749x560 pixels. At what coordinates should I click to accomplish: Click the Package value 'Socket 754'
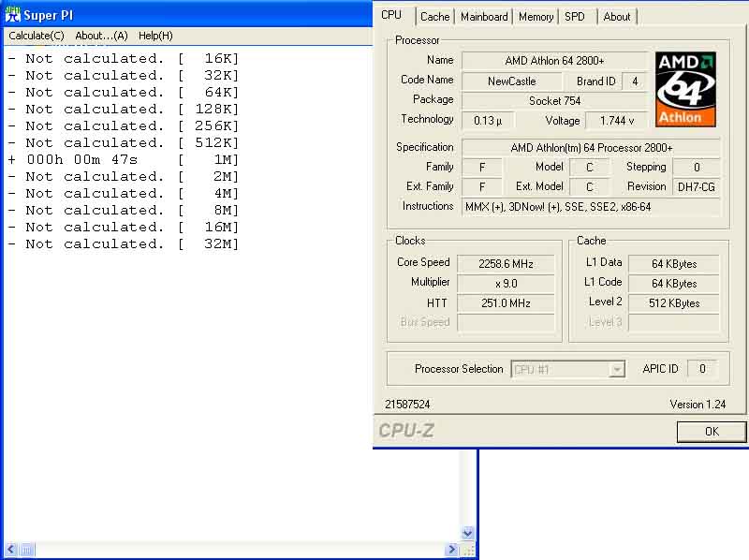coord(554,101)
